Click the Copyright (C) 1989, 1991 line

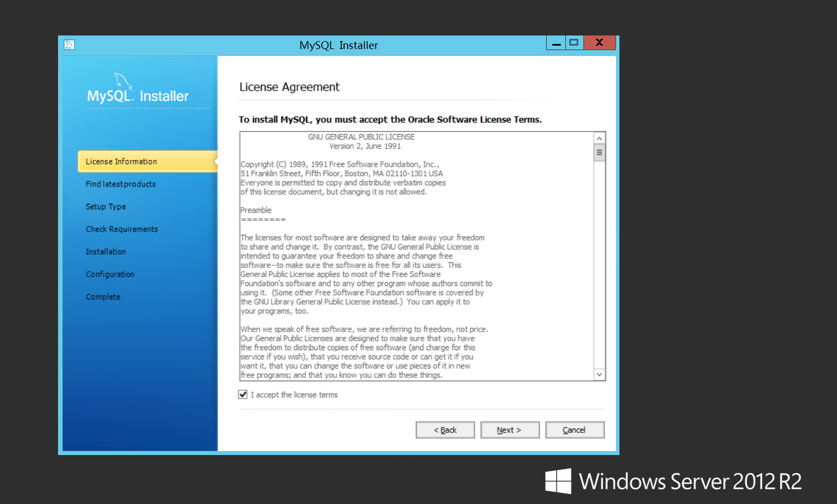tap(340, 164)
